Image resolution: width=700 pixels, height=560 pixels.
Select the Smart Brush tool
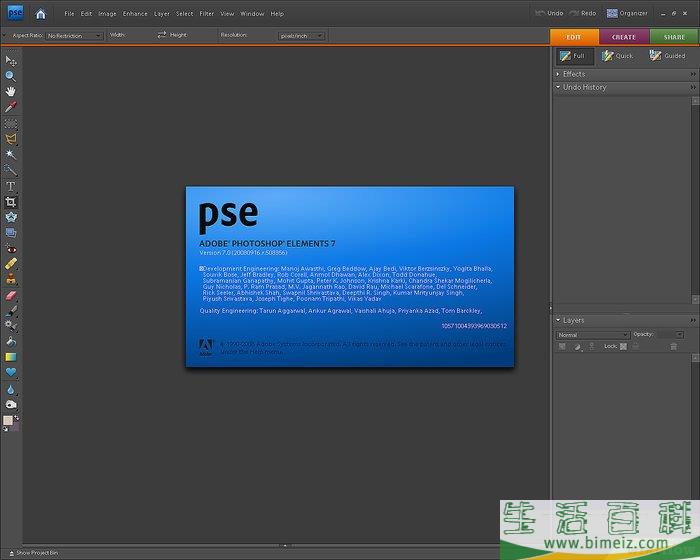coord(11,326)
